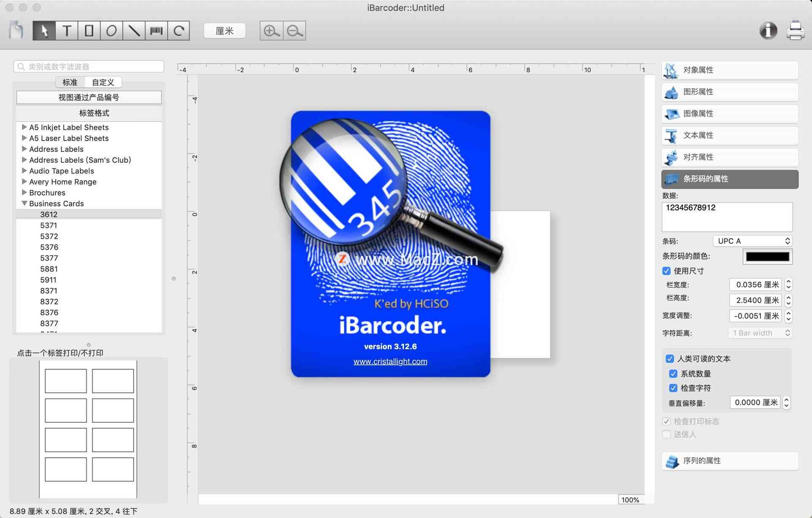
Task: Select the arrow pointer tool
Action: [x=44, y=30]
